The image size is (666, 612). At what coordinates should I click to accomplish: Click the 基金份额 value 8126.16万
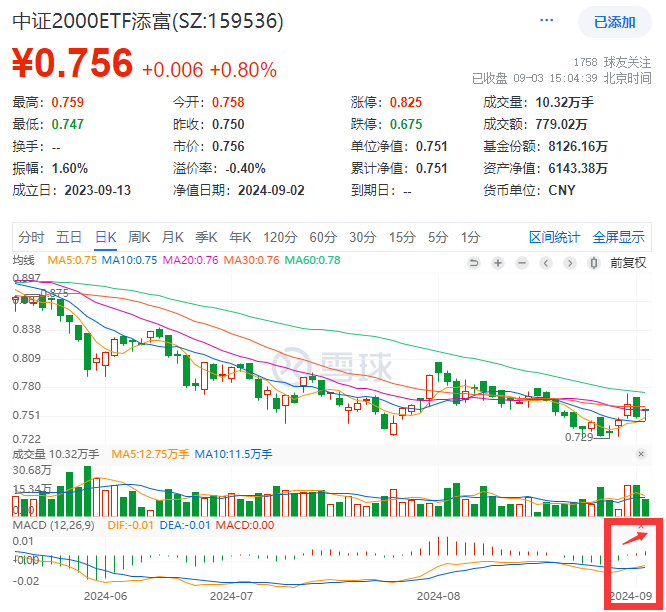pos(578,146)
